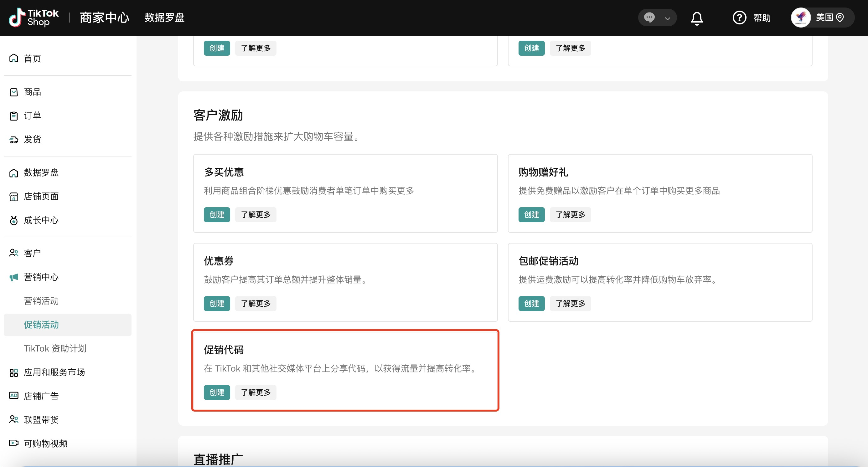
Task: Click the 发货 truck icon in sidebar
Action: click(13, 139)
